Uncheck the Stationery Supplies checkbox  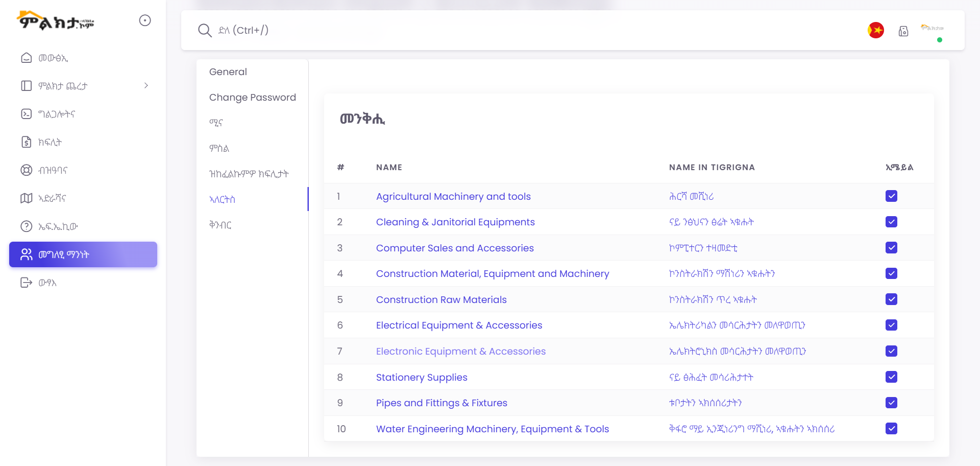click(891, 377)
